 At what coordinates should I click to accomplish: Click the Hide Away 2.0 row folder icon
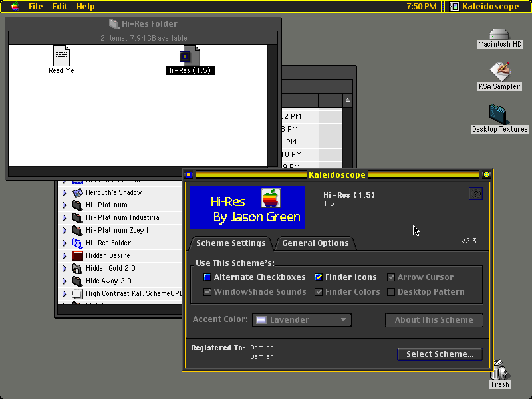coord(78,281)
